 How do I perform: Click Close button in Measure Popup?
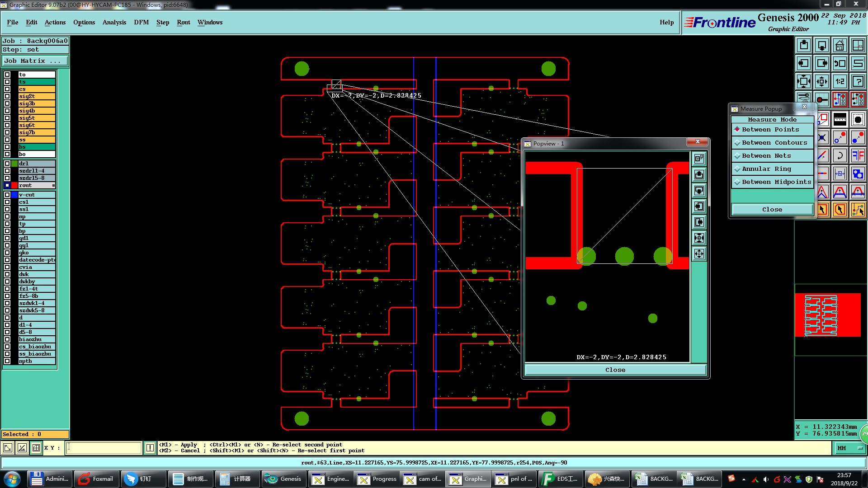[x=772, y=210]
